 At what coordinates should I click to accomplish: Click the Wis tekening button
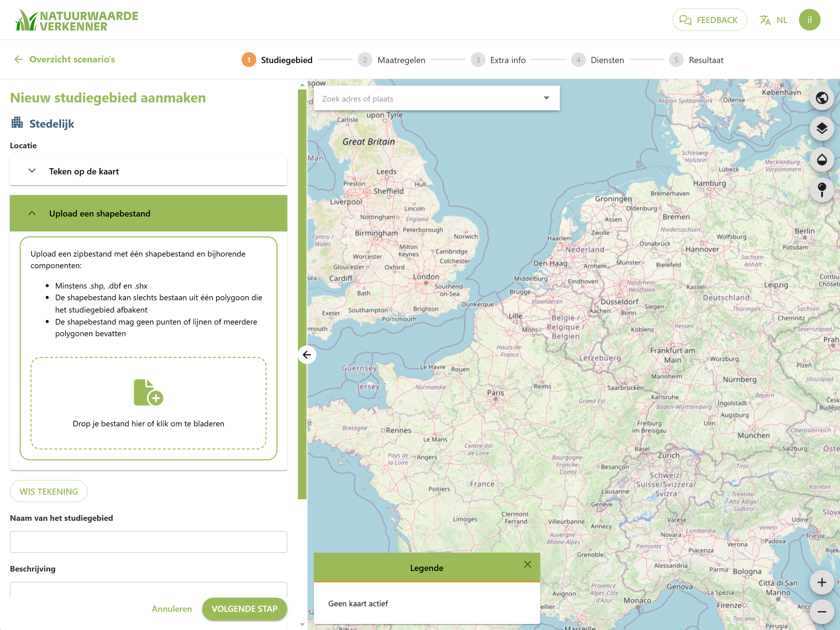click(49, 491)
